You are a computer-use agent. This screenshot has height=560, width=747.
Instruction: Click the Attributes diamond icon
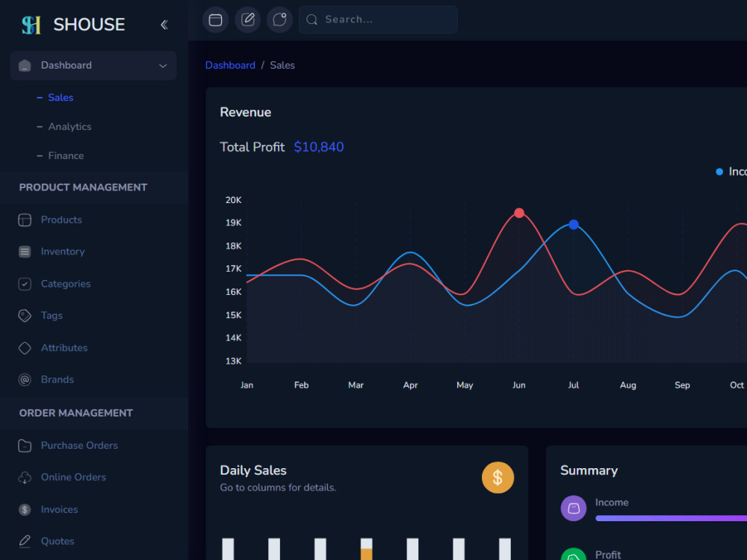coord(25,348)
